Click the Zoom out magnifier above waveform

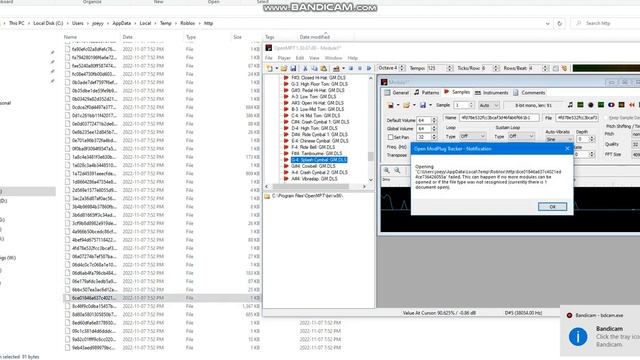pyautogui.click(x=397, y=170)
